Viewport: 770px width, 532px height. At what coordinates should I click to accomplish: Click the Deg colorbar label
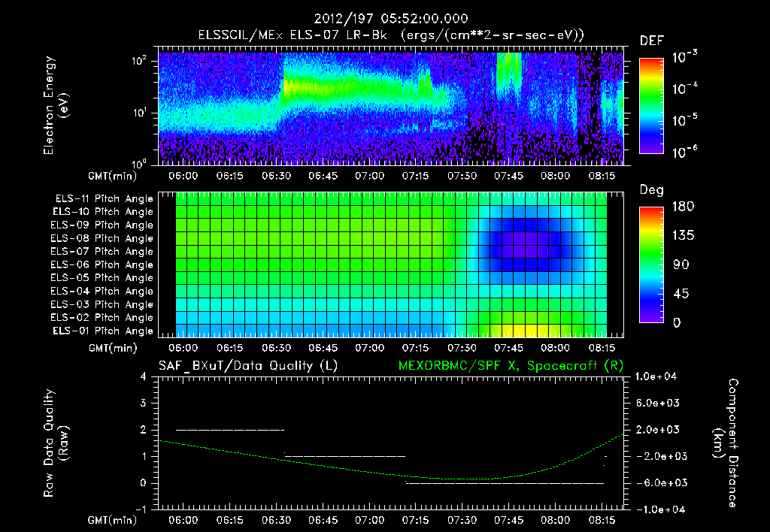[x=652, y=190]
